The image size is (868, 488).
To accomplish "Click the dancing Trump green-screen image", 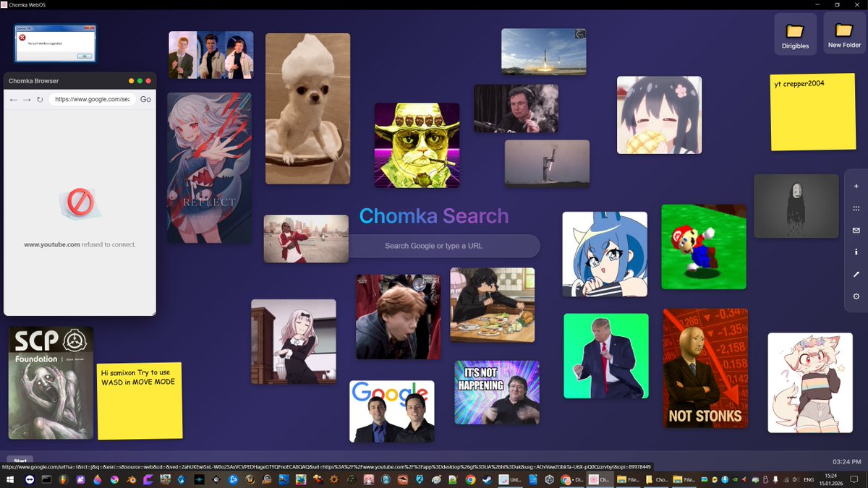I will point(606,356).
